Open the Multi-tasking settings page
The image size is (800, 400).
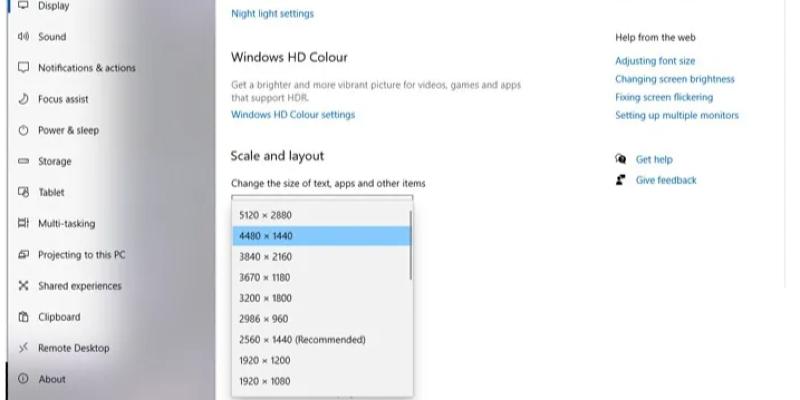(x=66, y=223)
